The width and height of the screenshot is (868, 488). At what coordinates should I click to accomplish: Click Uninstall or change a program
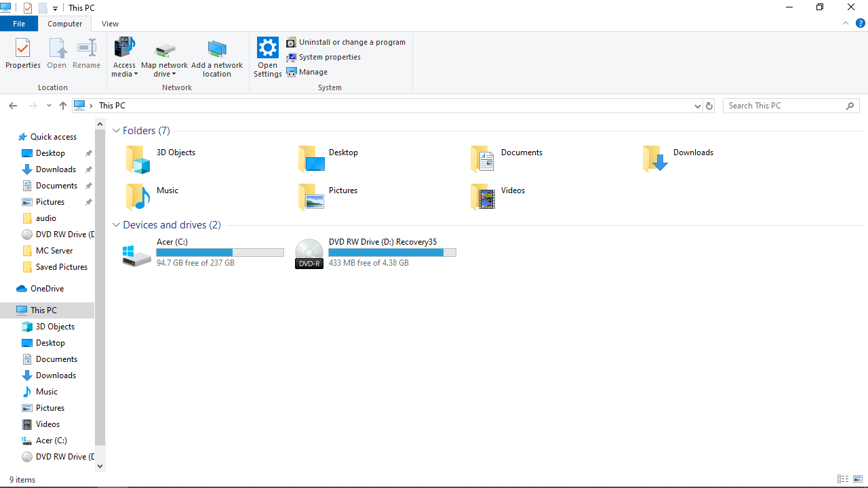tap(346, 42)
